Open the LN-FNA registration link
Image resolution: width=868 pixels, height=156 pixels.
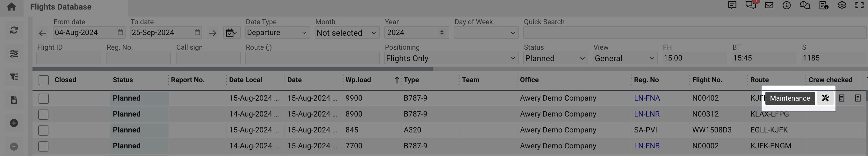click(647, 98)
